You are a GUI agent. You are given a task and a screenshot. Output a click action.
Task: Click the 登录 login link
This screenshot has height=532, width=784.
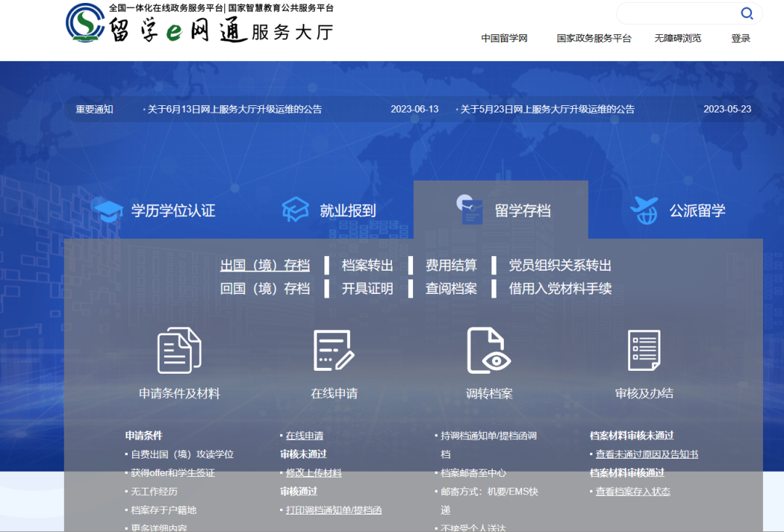click(740, 38)
